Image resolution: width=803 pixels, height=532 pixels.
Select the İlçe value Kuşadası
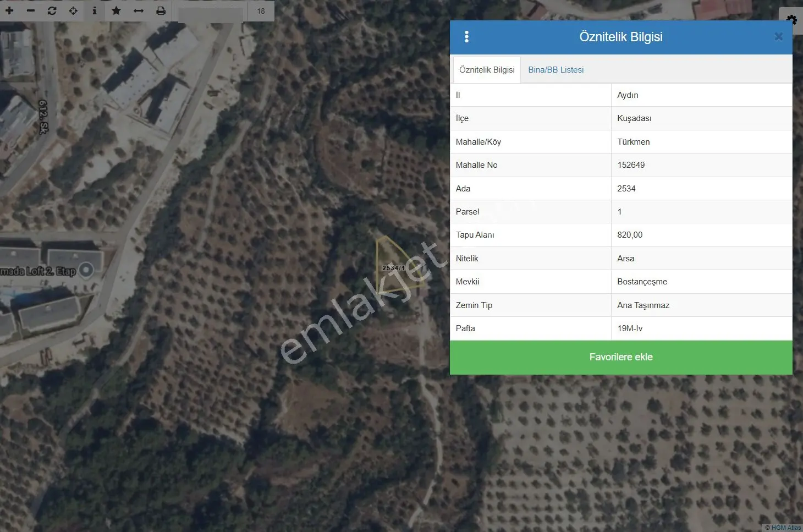634,118
